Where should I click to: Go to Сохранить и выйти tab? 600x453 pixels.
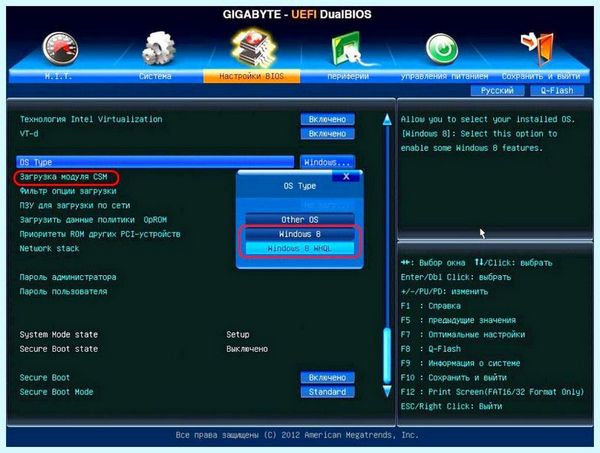point(541,76)
